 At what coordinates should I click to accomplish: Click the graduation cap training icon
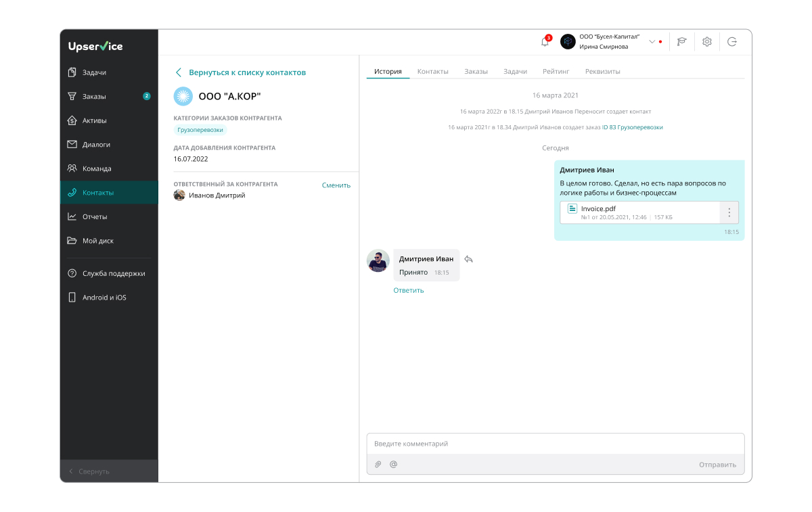pos(681,42)
